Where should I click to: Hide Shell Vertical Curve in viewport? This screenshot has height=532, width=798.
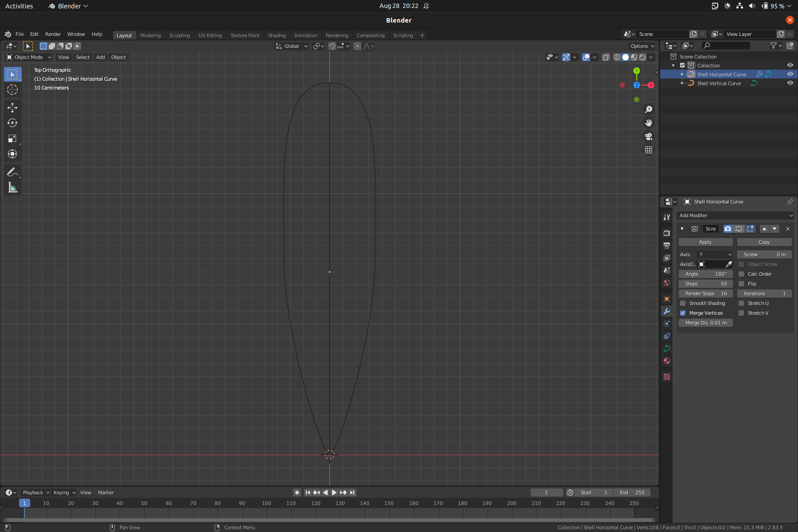790,83
